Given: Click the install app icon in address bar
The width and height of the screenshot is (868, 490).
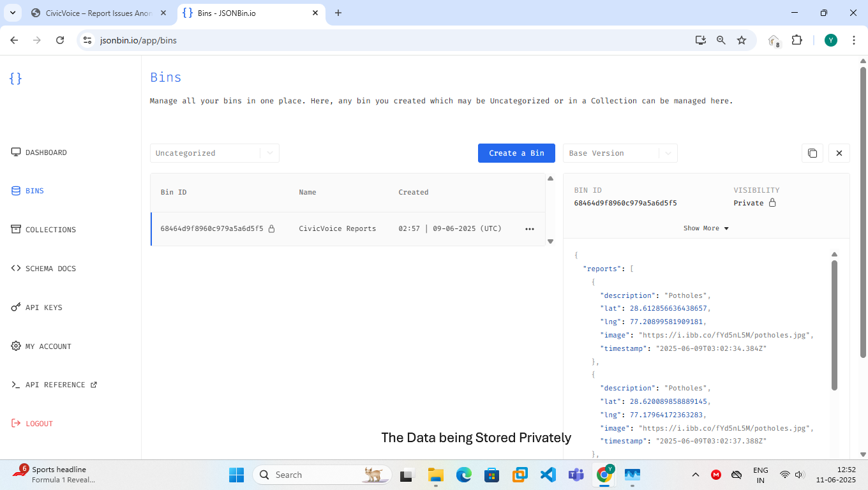Looking at the screenshot, I should click(701, 40).
